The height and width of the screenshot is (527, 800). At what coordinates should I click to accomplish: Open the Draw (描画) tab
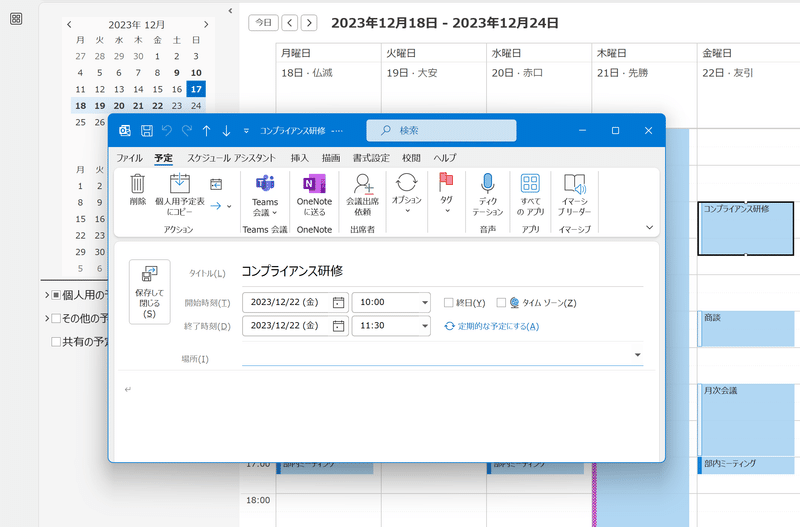331,158
